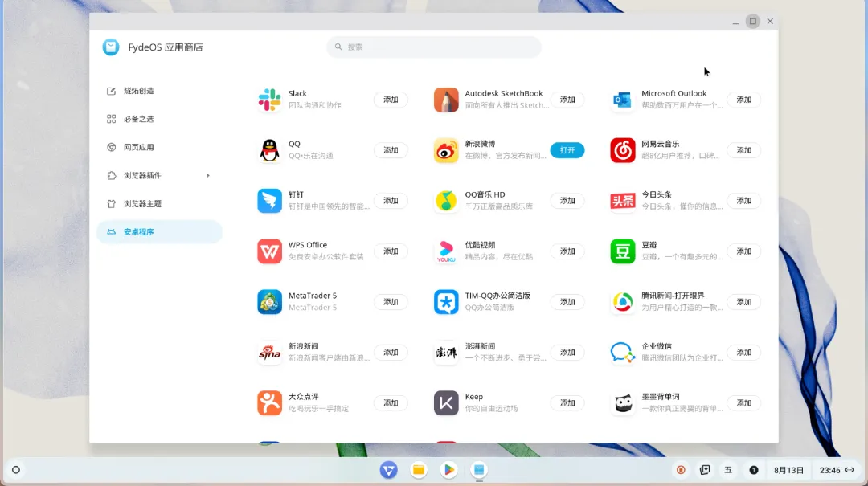
Task: Click the 腾讯新闻 app icon
Action: [623, 302]
